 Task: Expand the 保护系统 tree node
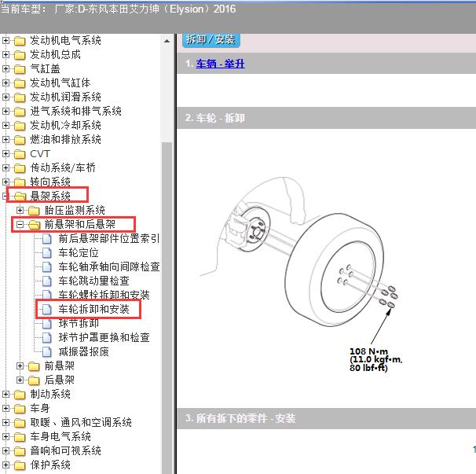pyautogui.click(x=5, y=465)
